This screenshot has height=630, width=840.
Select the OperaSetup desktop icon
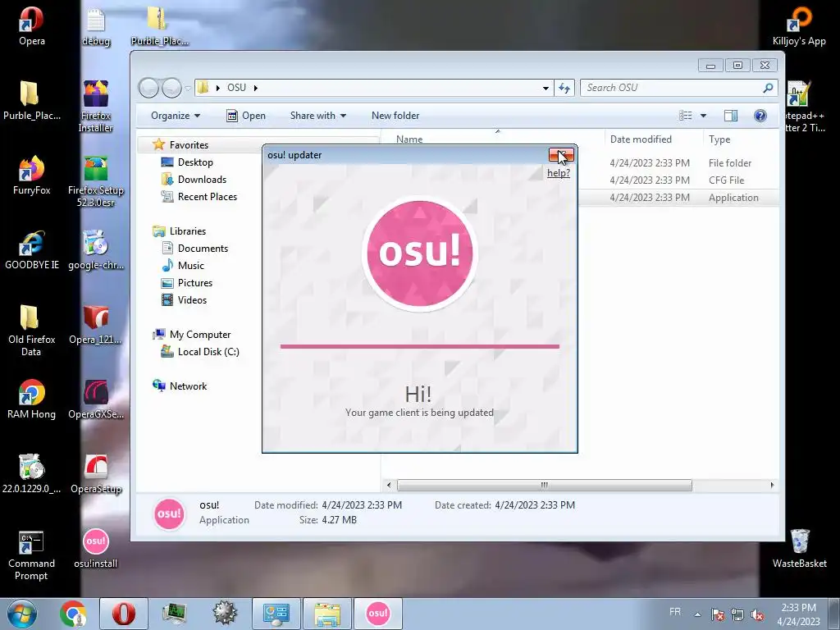click(x=96, y=473)
